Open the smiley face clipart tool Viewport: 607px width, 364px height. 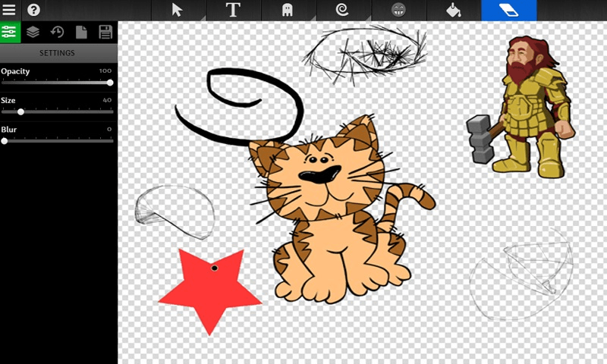398,11
